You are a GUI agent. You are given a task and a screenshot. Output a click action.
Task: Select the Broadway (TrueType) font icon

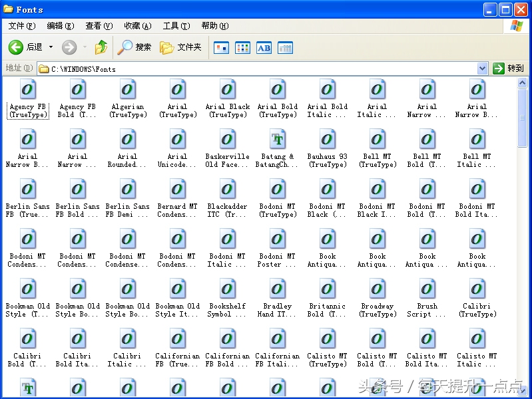[x=377, y=291]
